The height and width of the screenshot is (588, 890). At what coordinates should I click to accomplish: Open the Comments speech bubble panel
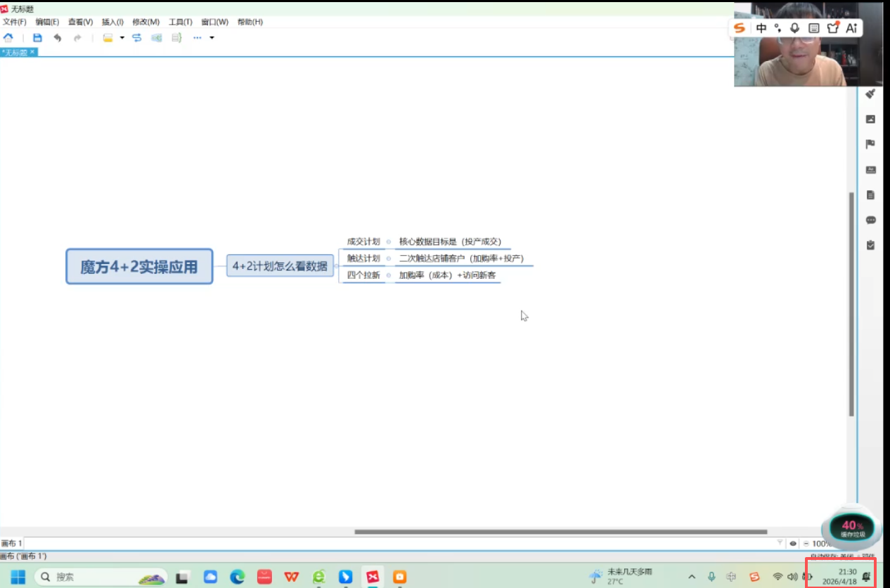[x=870, y=220]
